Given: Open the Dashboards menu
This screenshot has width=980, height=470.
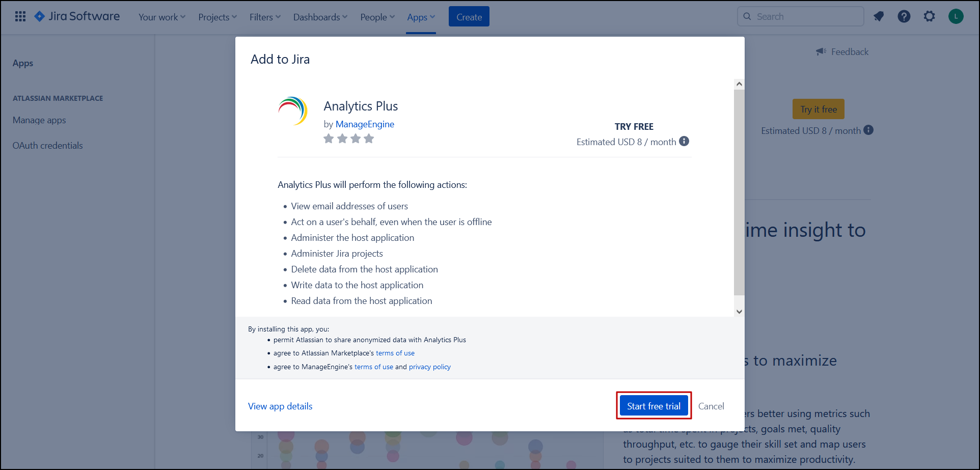Looking at the screenshot, I should pyautogui.click(x=320, y=17).
